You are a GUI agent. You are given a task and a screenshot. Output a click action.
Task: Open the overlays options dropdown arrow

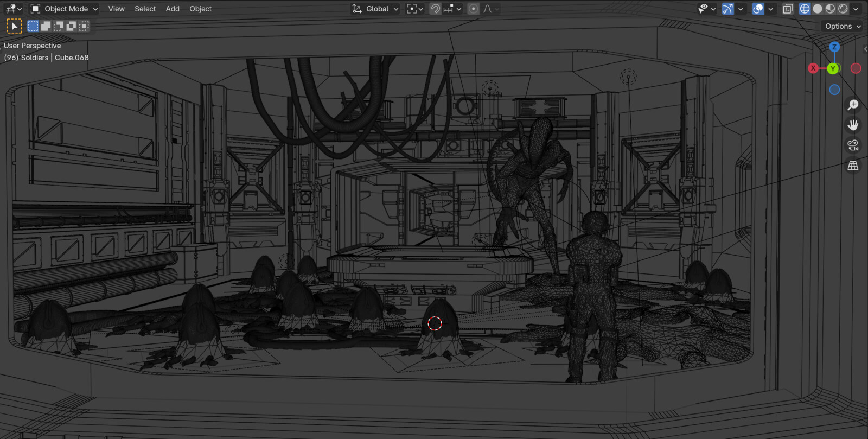[x=771, y=9]
